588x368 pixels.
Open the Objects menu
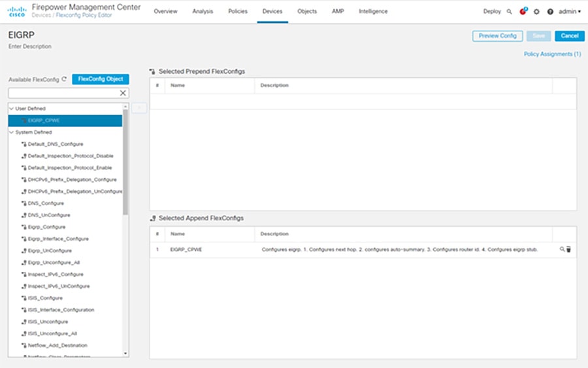(307, 11)
